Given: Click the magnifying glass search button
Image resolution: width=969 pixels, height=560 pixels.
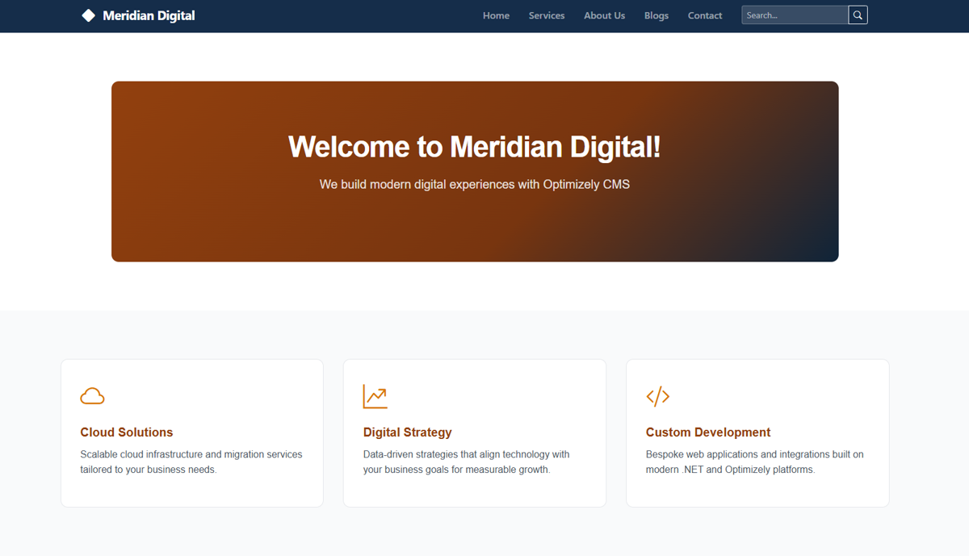Looking at the screenshot, I should point(858,15).
